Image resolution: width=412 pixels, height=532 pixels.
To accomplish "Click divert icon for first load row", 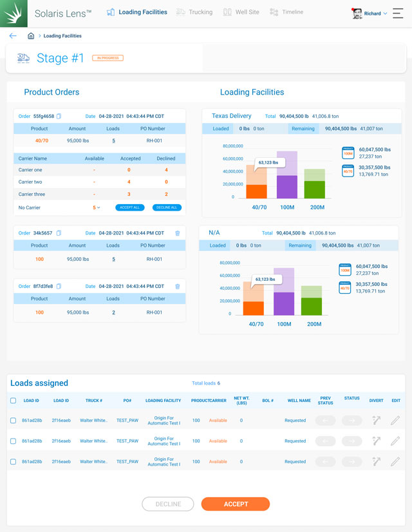I will [x=376, y=421].
